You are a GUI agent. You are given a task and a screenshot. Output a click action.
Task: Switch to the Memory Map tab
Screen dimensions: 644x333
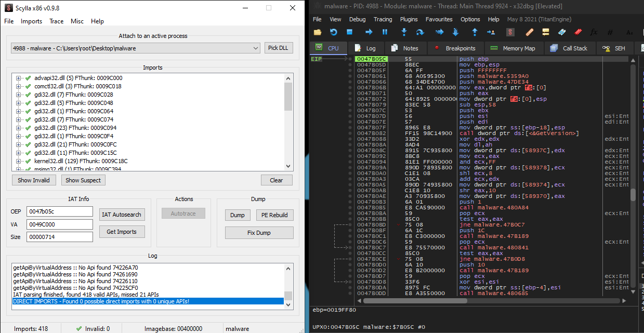pyautogui.click(x=513, y=48)
